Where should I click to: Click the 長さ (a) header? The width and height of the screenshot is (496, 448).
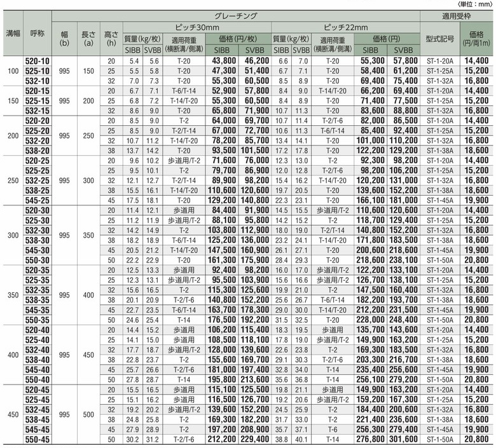pos(88,39)
